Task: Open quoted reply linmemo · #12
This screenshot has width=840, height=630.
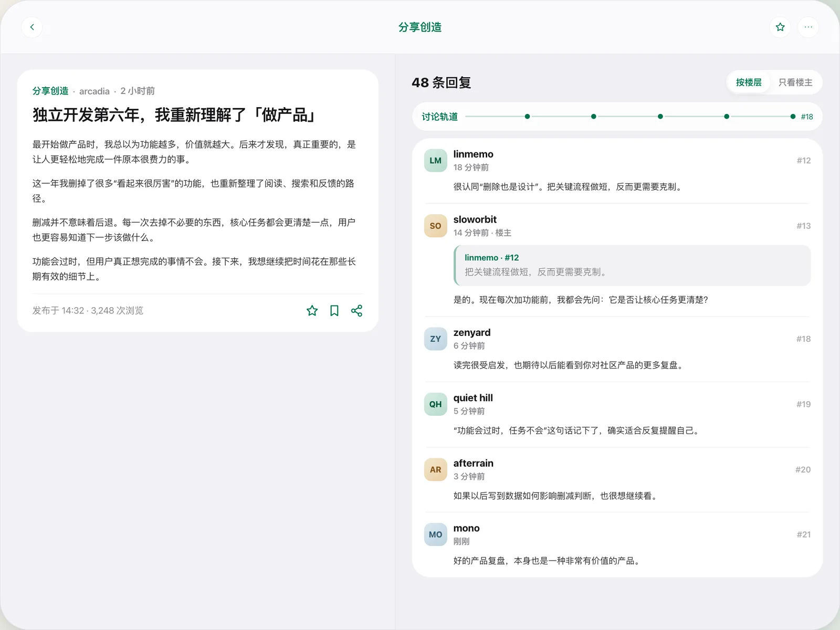Action: [632, 266]
